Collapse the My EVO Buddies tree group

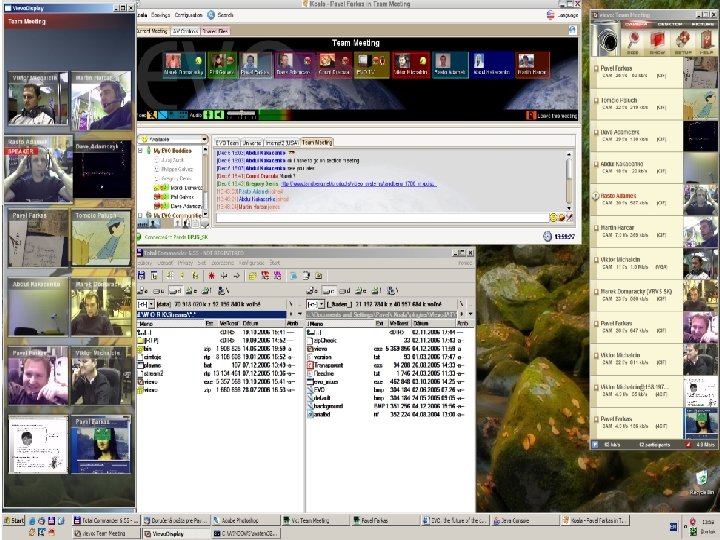coord(141,150)
